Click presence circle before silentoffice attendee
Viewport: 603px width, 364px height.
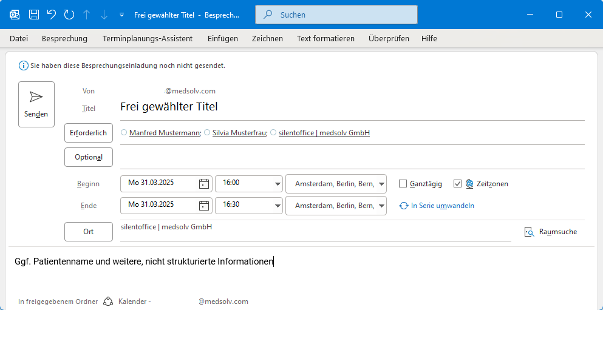click(x=273, y=132)
